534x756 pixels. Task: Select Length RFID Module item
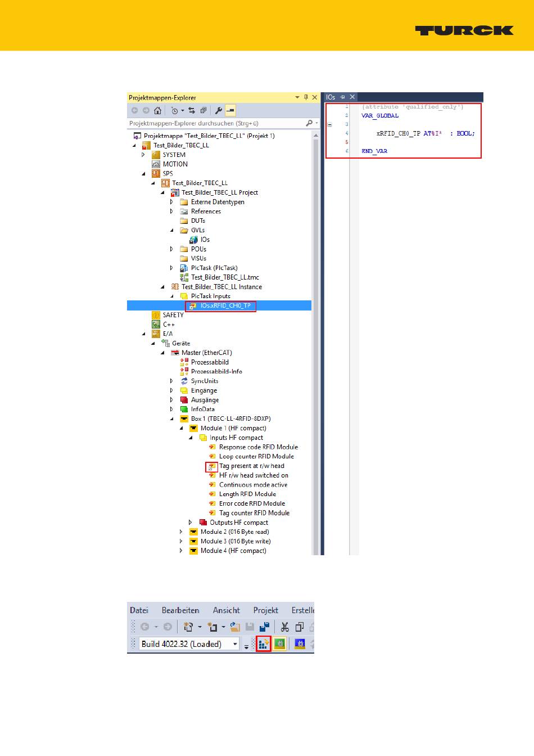pyautogui.click(x=247, y=494)
